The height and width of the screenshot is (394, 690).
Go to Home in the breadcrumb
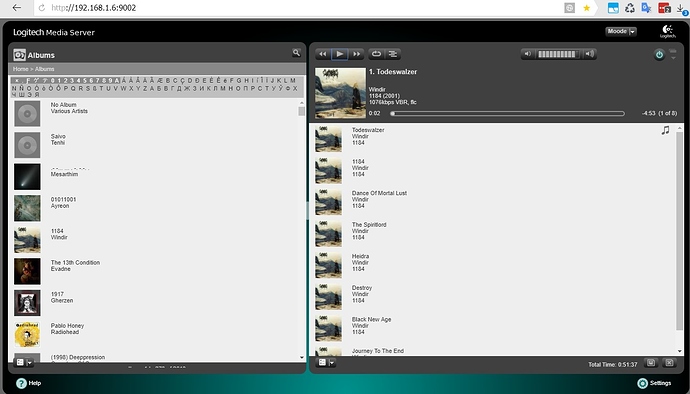pyautogui.click(x=20, y=69)
